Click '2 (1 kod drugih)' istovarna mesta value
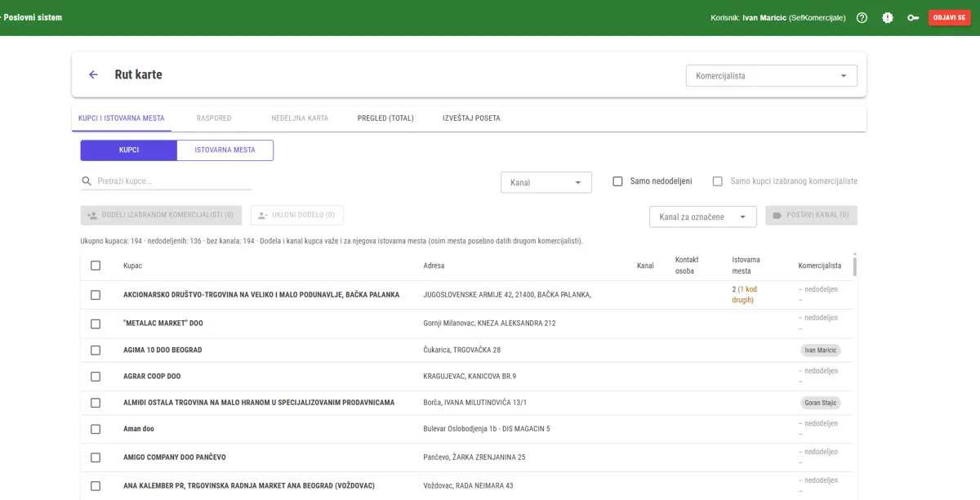 (x=745, y=295)
